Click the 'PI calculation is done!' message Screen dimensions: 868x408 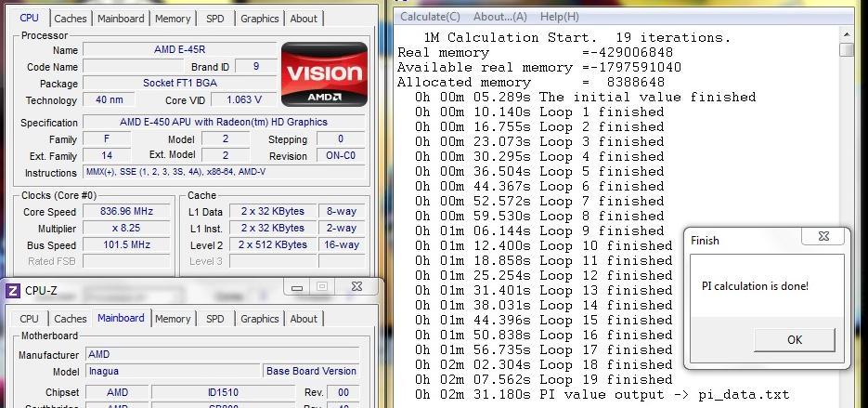755,286
